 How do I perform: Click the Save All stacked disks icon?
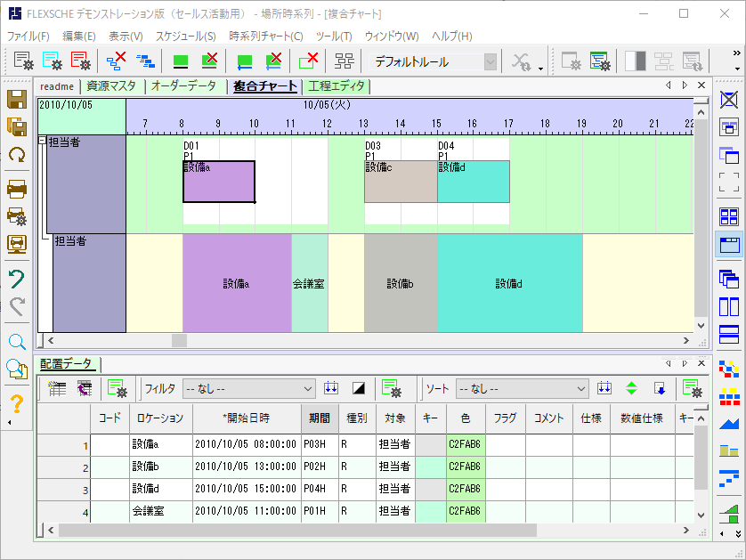(16, 126)
